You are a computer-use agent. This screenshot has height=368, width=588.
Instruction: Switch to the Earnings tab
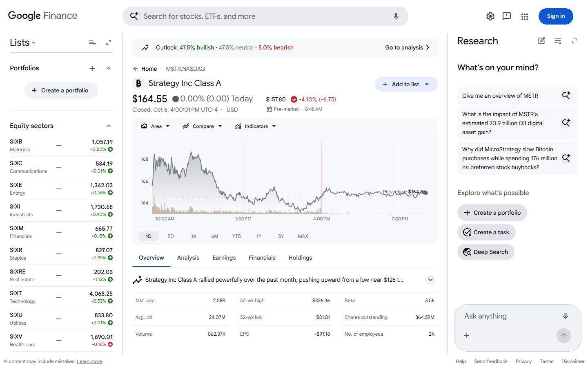[224, 258]
